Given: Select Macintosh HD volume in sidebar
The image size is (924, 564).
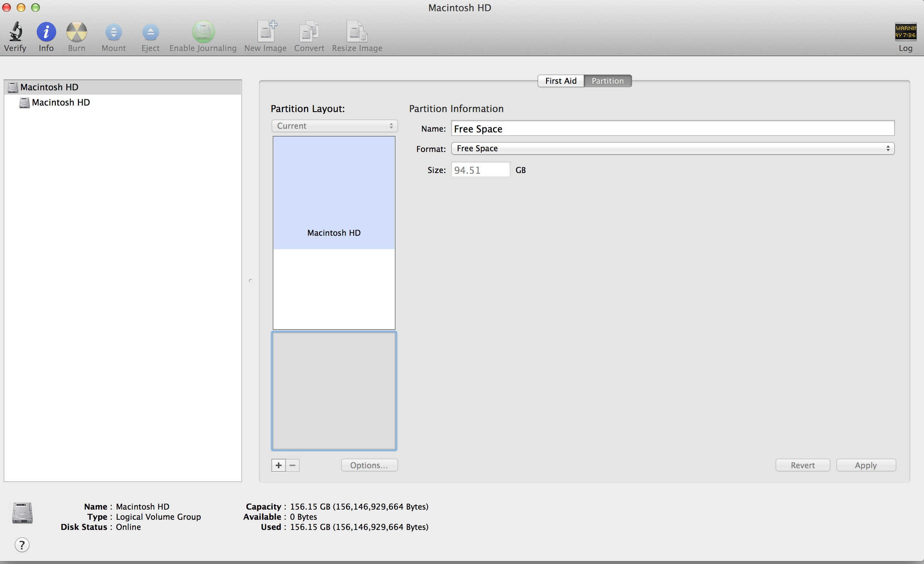Looking at the screenshot, I should point(61,102).
